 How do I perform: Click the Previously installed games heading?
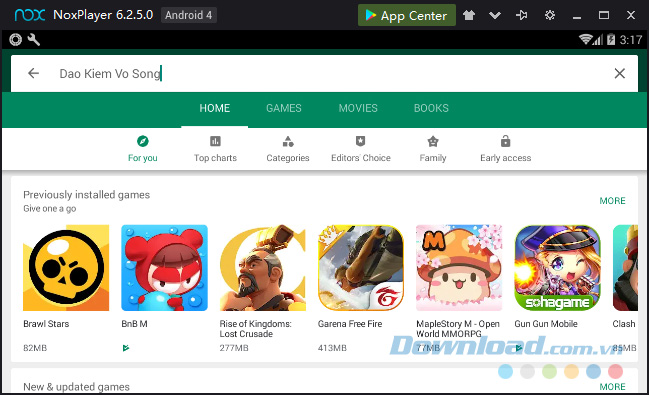click(87, 195)
